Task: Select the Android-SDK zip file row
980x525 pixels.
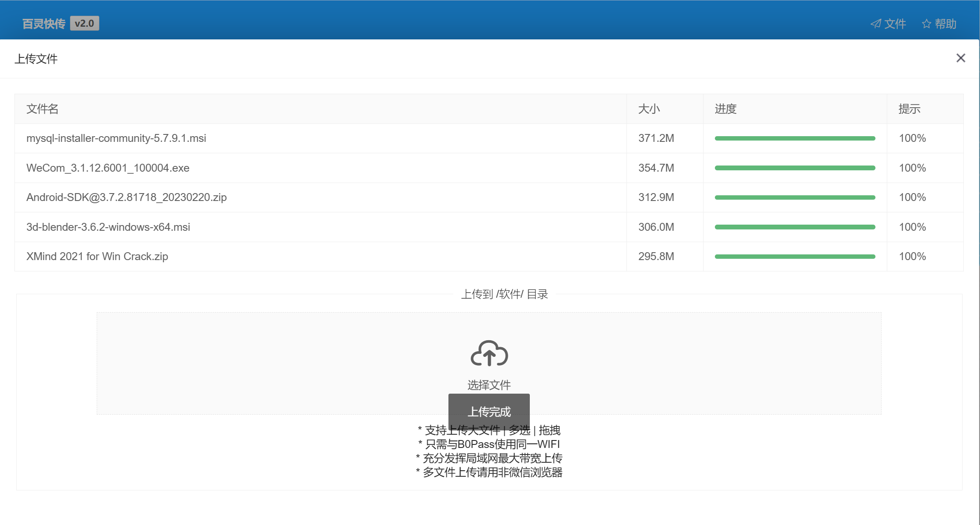Action: [126, 197]
